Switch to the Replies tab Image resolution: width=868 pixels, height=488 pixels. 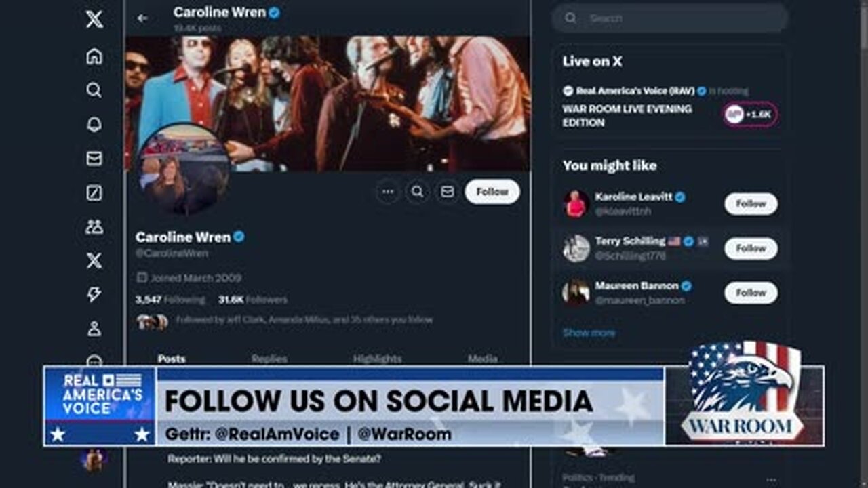[x=269, y=359]
